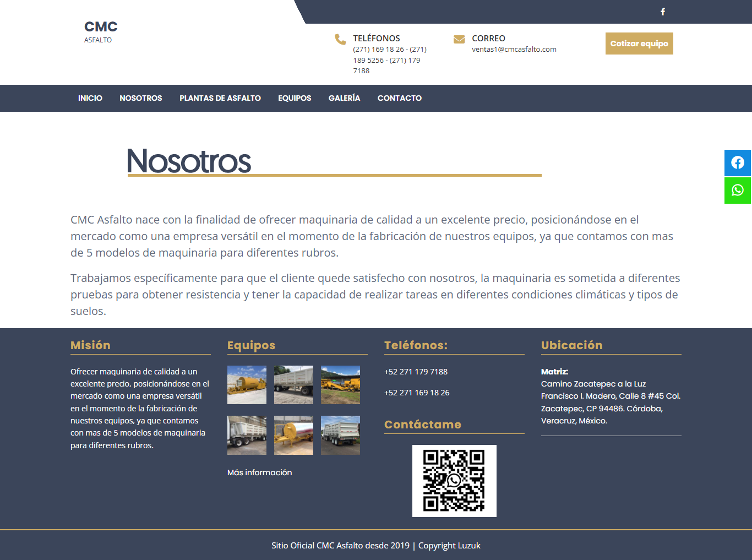Click the phone icon beside Teléfonos

click(x=340, y=39)
